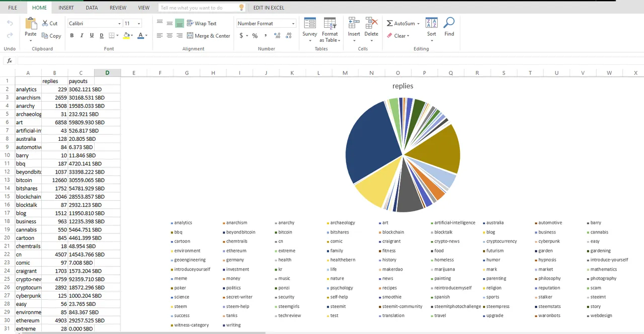
Task: Click the Clear eraser icon
Action: click(389, 36)
